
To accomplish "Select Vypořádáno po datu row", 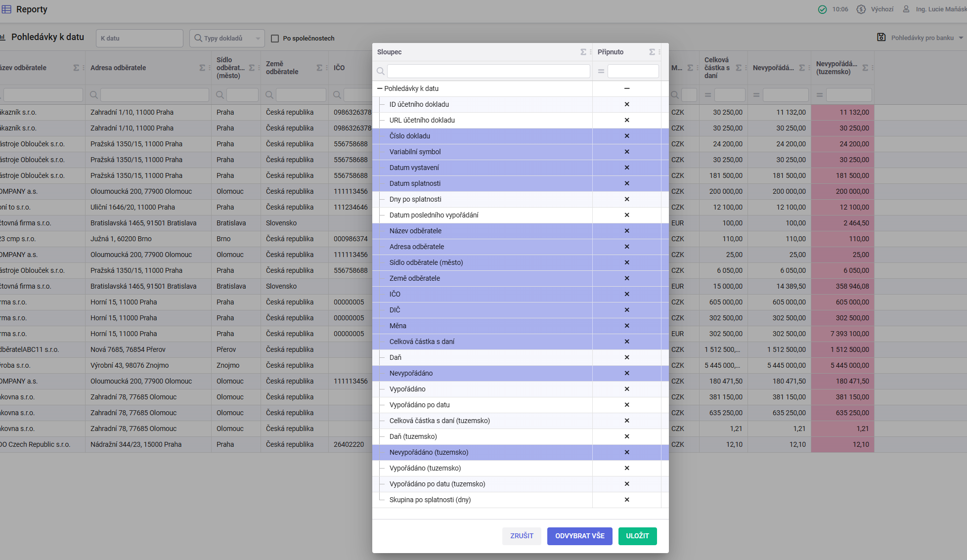I will coord(419,405).
